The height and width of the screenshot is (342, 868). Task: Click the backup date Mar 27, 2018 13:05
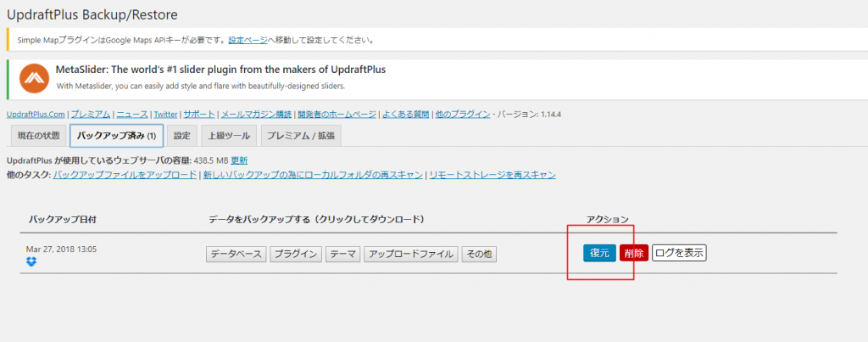[61, 249]
